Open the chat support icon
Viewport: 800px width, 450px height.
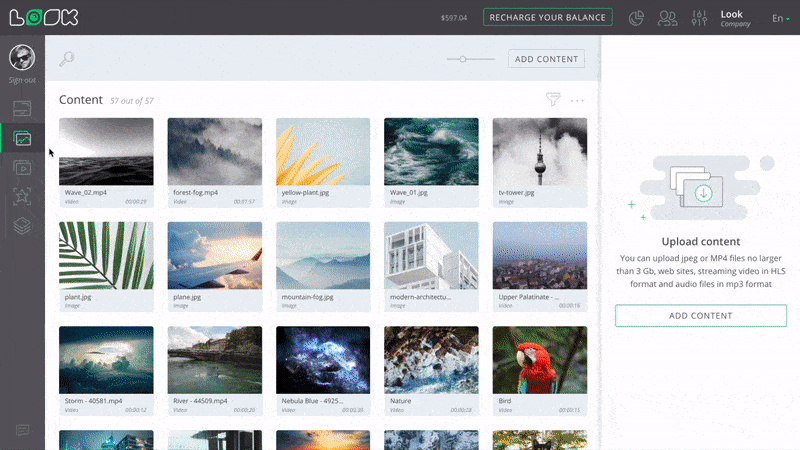[x=22, y=430]
